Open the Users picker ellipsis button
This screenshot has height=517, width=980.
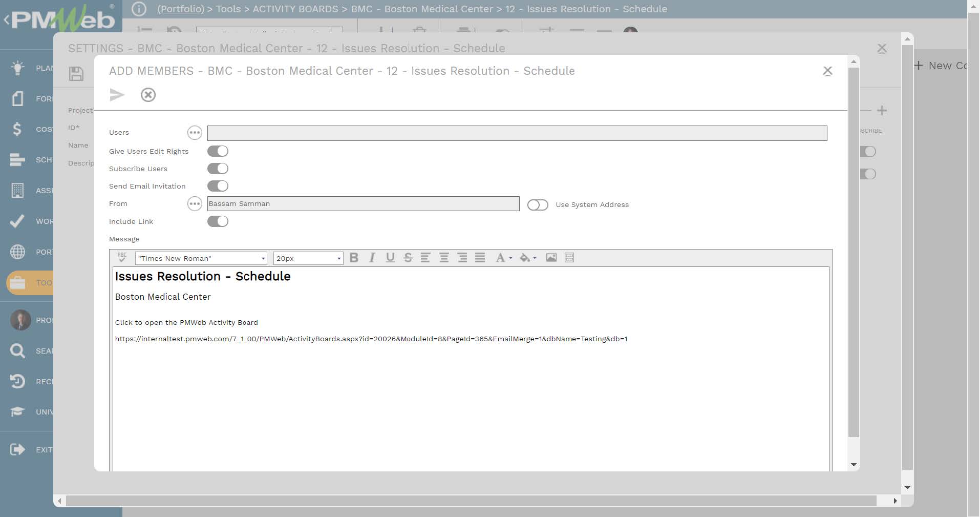pos(195,133)
